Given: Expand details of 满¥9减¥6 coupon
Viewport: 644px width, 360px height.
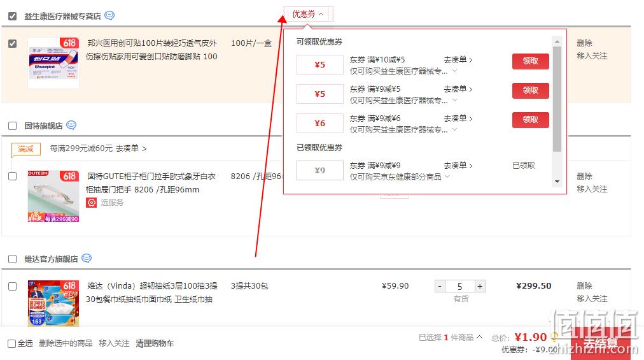Looking at the screenshot, I should click(454, 129).
